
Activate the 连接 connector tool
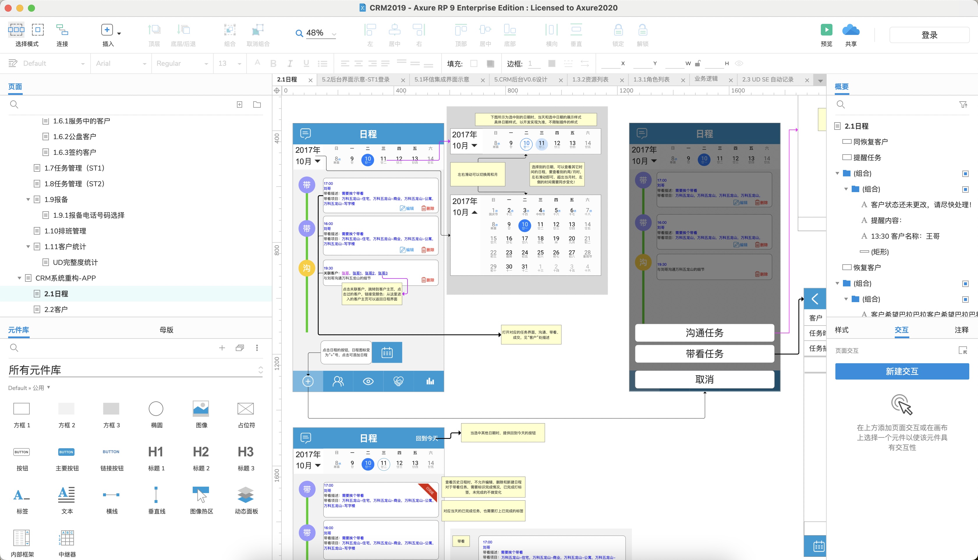coord(62,30)
